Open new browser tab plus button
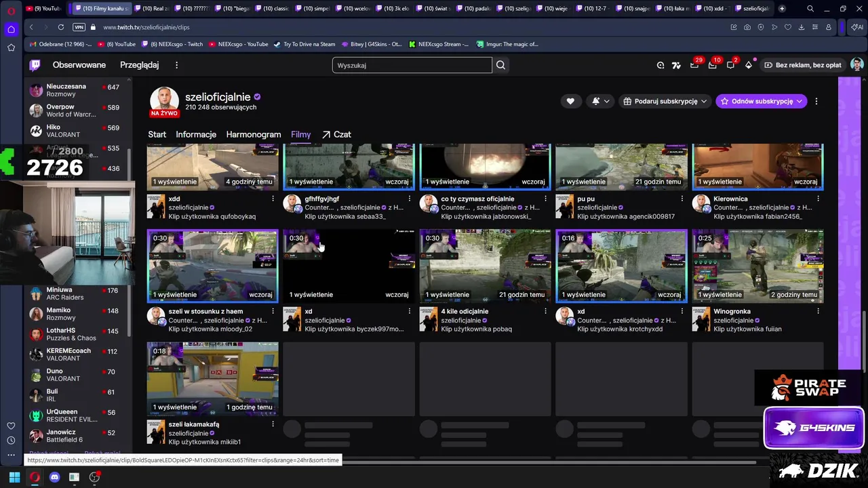 (x=782, y=8)
